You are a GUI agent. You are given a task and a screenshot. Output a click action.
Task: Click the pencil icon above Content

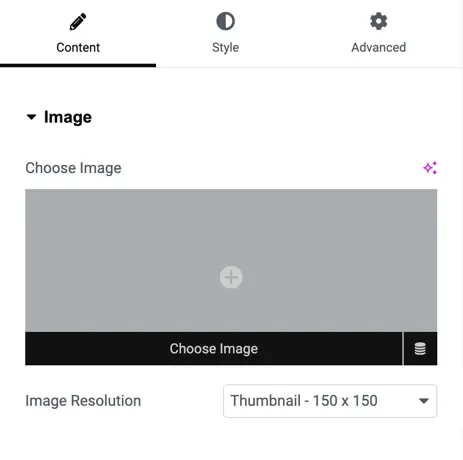point(78,22)
